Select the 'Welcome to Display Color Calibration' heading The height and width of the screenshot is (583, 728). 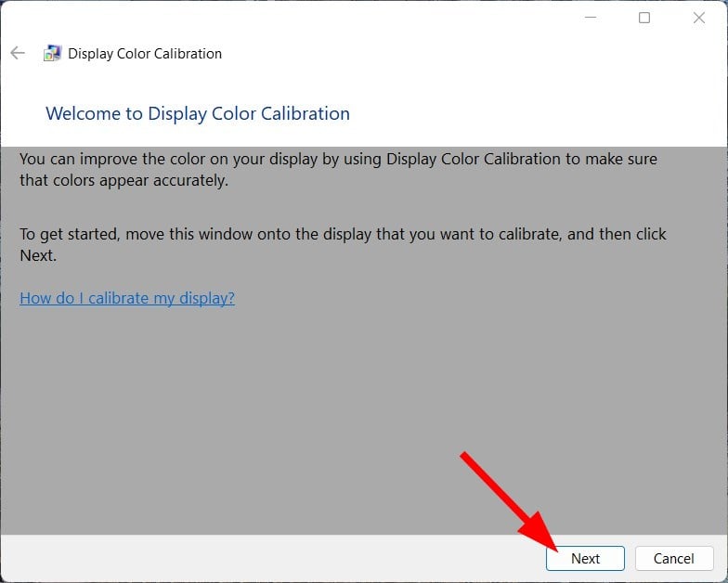198,113
